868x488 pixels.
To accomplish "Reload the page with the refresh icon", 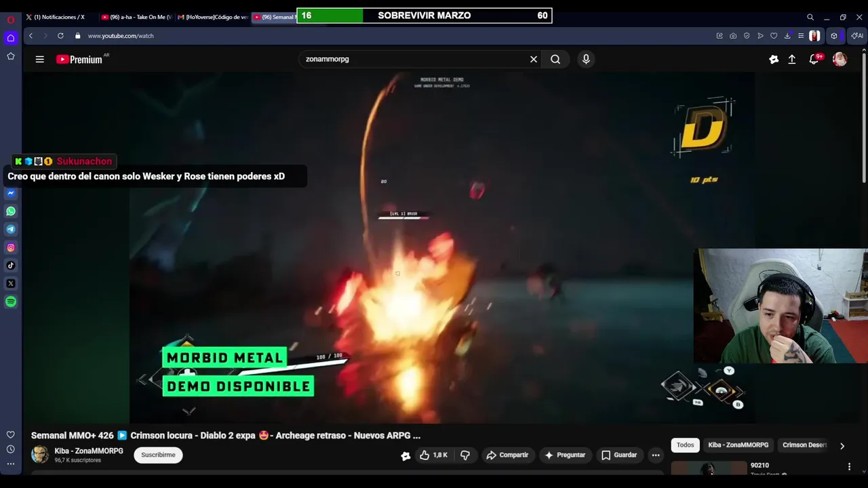I will pyautogui.click(x=60, y=36).
